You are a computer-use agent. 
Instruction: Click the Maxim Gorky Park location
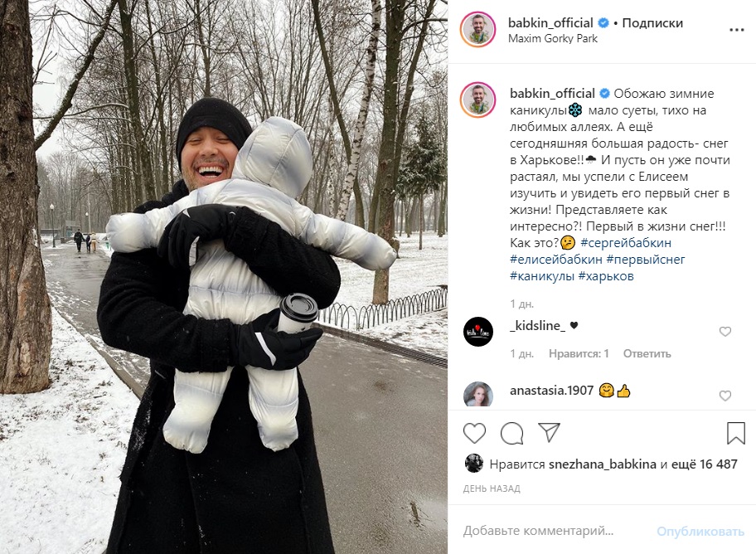[553, 39]
